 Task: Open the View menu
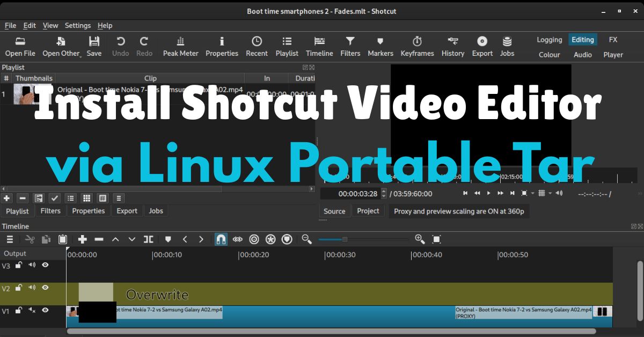point(50,25)
